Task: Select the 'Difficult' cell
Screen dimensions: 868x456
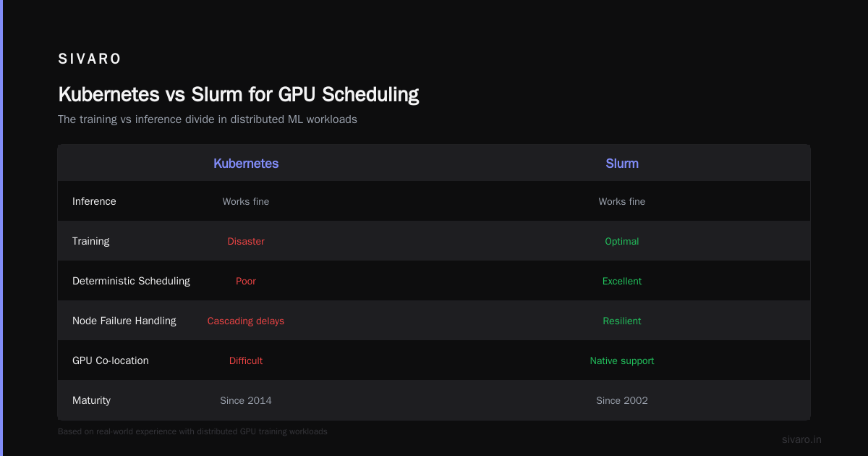Action: tap(246, 360)
